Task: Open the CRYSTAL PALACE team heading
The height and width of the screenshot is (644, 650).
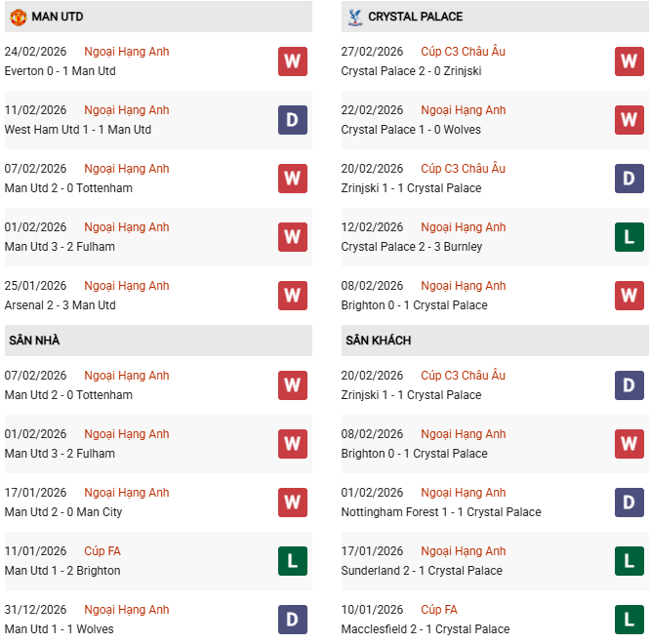Action: coord(416,17)
